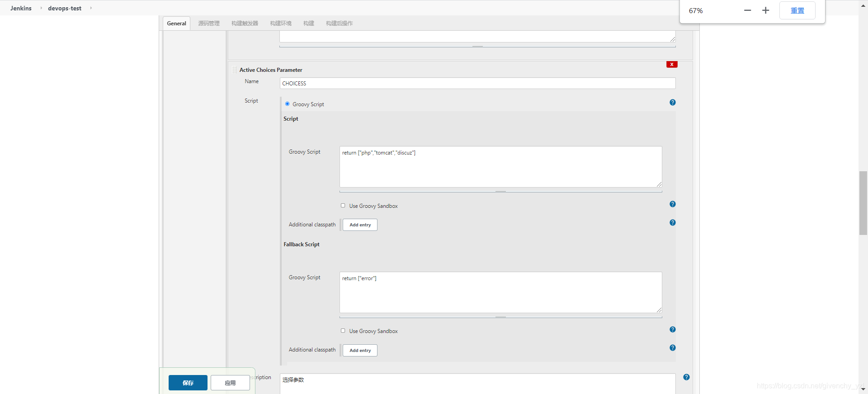Open help for the Groovy Script radio option
The height and width of the screenshot is (394, 868).
[673, 103]
